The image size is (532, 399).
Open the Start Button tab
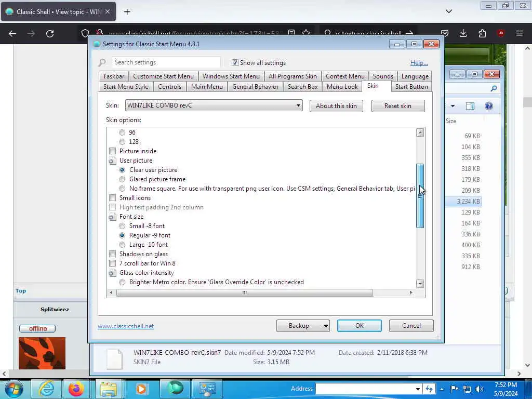coord(411,87)
